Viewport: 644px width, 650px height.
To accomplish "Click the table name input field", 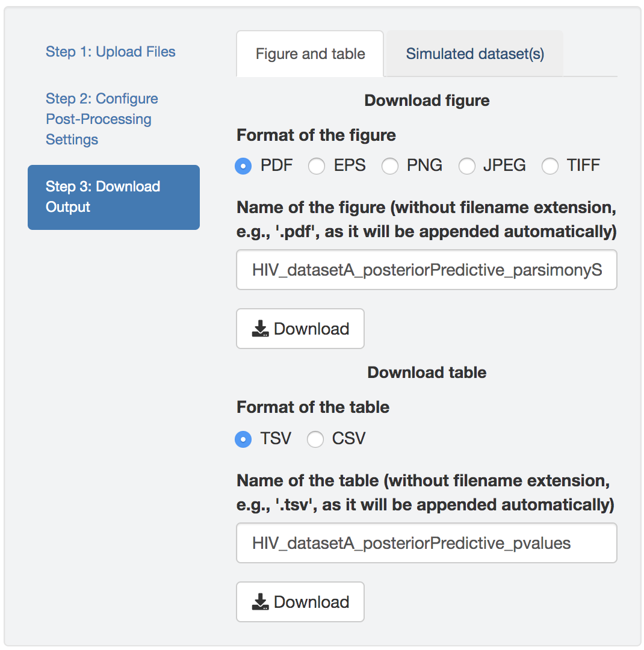I will pos(426,543).
